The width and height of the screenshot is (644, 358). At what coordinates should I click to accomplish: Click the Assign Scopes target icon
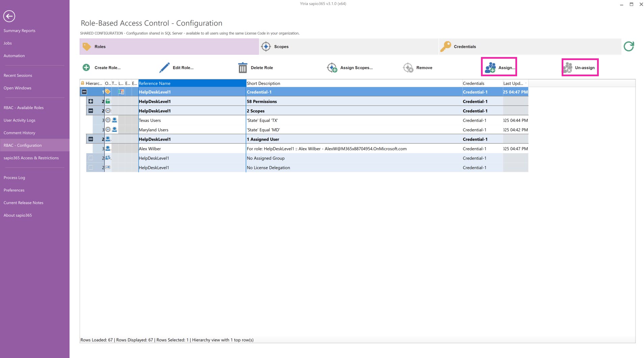point(332,68)
